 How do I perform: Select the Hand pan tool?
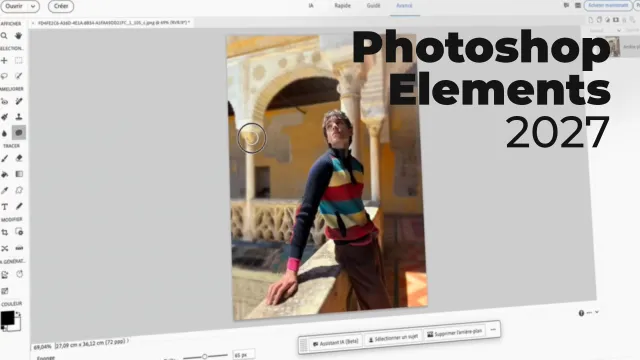point(18,36)
